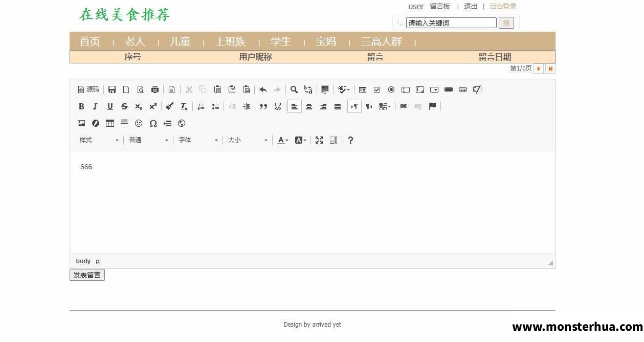The height and width of the screenshot is (342, 644).
Task: Apply the Copy Formatting paintbrush
Action: [x=170, y=106]
